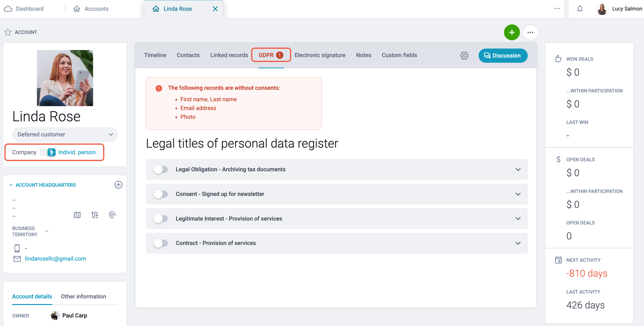The image size is (644, 326).
Task: Select the Account details tab
Action: click(x=32, y=296)
